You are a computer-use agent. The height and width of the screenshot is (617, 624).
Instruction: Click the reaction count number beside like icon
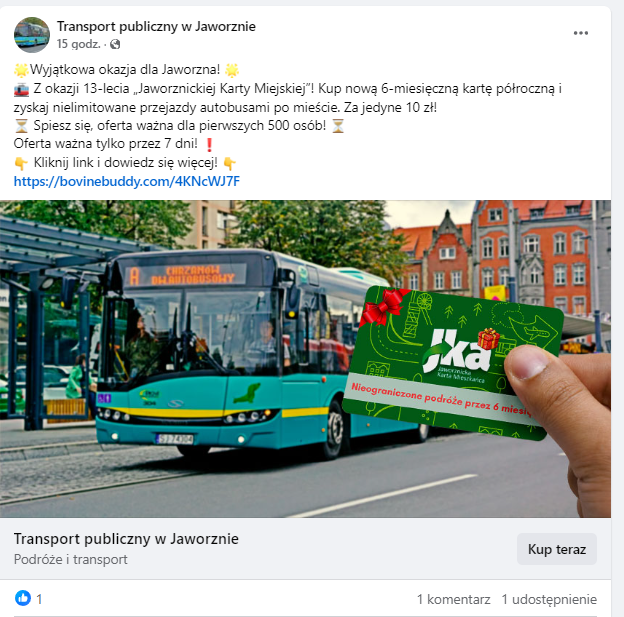pos(39,599)
